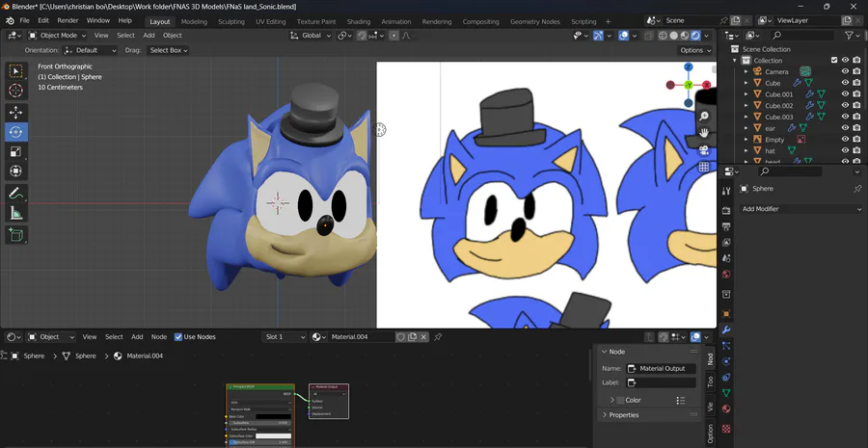
Task: Toggle Use Nodes checkbox
Action: (178, 337)
